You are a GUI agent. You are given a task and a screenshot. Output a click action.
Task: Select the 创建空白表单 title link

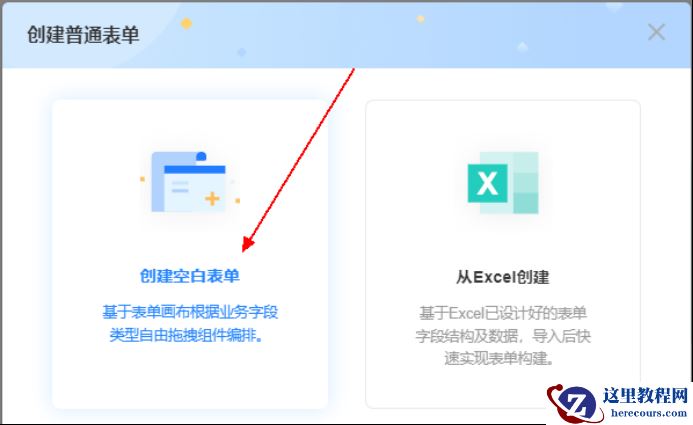190,276
